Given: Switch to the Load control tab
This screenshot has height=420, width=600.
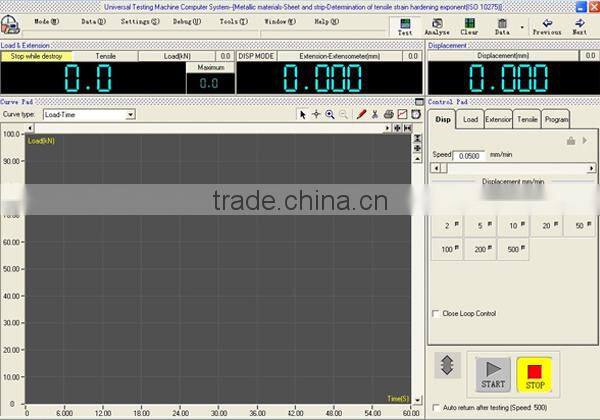Looking at the screenshot, I should [x=470, y=120].
